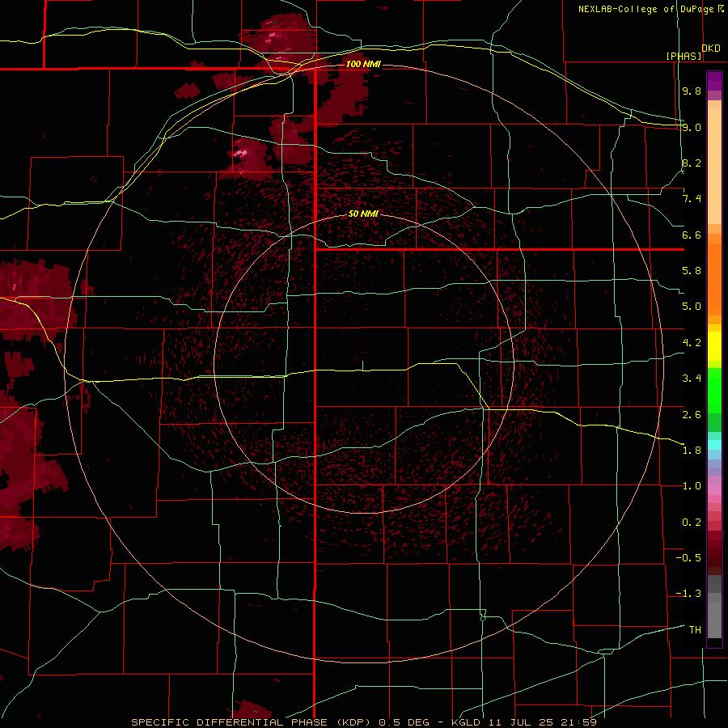Click the 5.0 value on color scale
Screen dimensions: 728x728
[692, 307]
